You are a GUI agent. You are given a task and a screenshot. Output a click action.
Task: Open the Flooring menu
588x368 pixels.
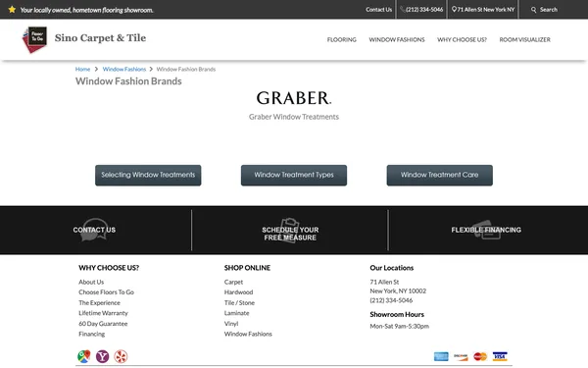(x=342, y=39)
